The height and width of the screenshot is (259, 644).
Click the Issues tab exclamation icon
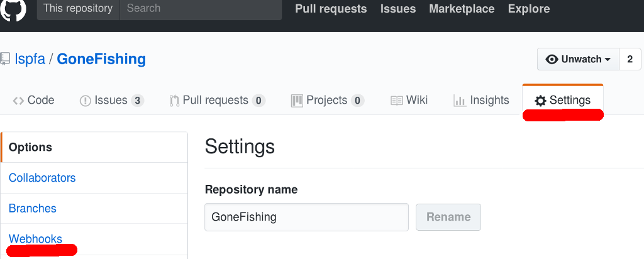pos(85,101)
